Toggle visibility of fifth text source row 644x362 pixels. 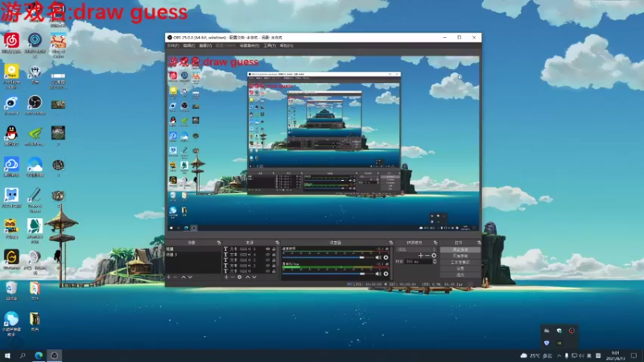pyautogui.click(x=268, y=271)
